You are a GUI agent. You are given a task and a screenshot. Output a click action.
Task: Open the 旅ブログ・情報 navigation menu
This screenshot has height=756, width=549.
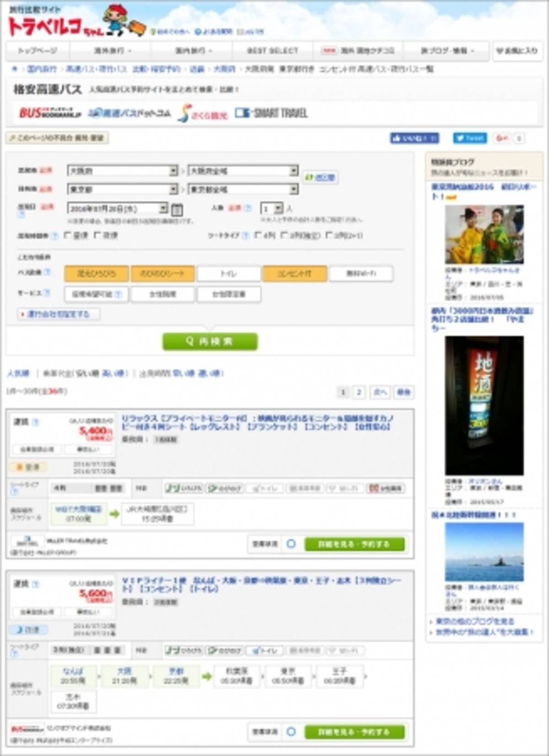(447, 51)
